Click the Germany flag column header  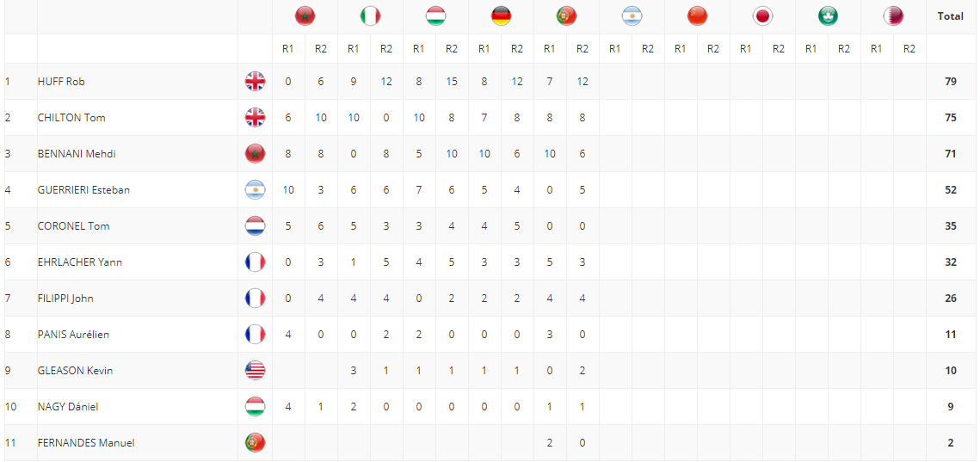(502, 16)
